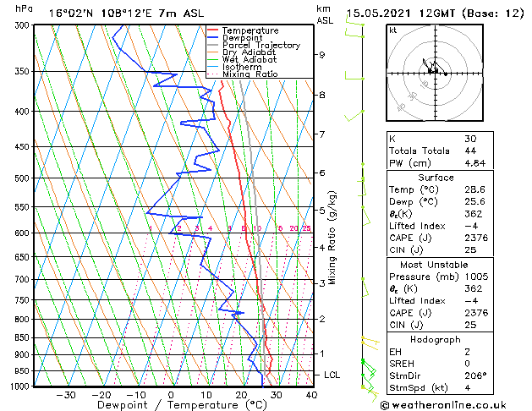Click the wind barb at the 400 hPa level
This screenshot has width=532, height=411.
[354, 116]
